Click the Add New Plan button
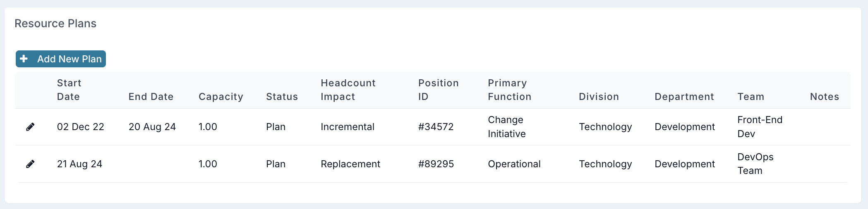 61,59
